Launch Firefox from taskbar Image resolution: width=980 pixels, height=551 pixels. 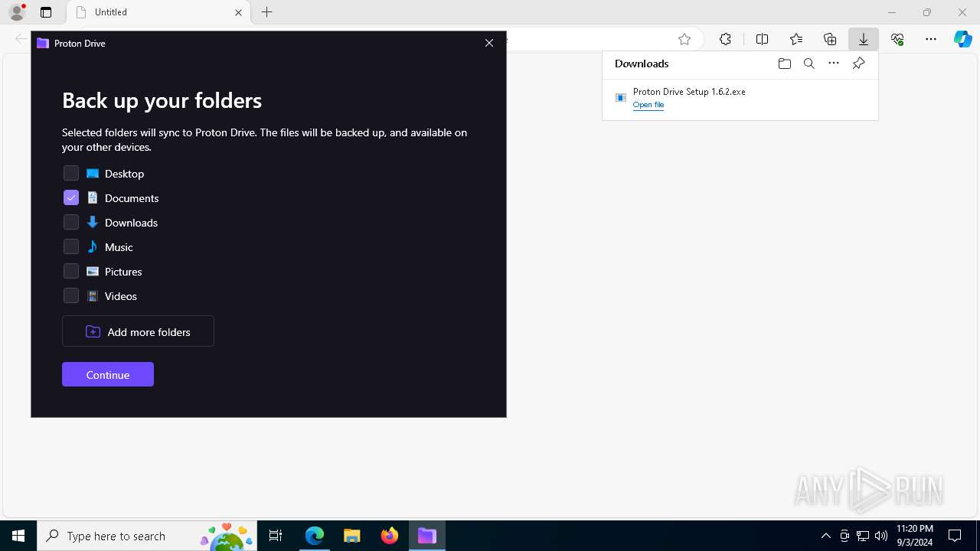tap(390, 536)
